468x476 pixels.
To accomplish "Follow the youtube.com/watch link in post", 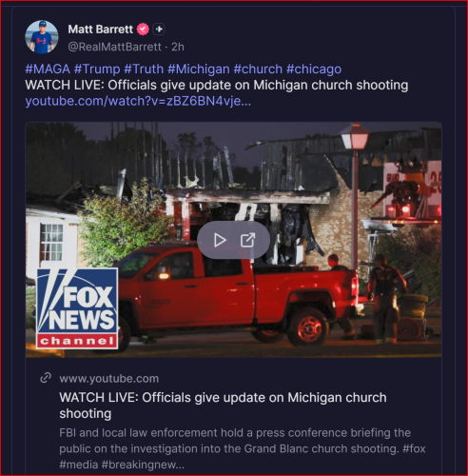I will tap(138, 101).
